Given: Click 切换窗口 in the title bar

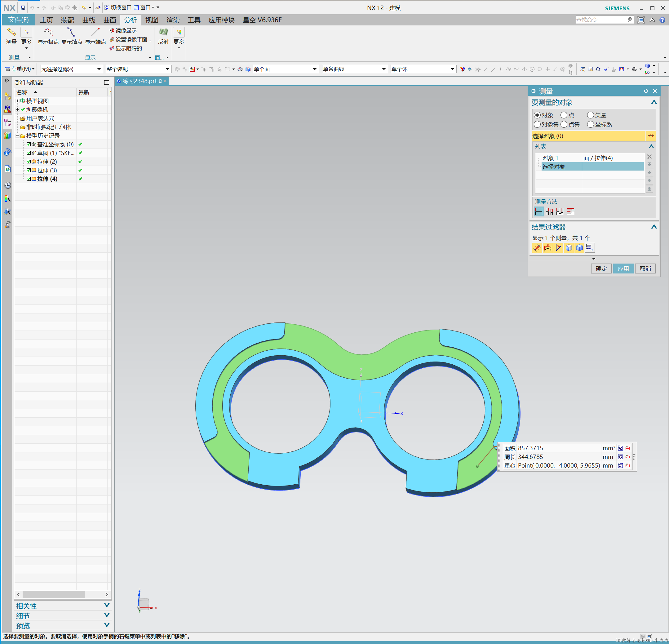Looking at the screenshot, I should [x=118, y=7].
